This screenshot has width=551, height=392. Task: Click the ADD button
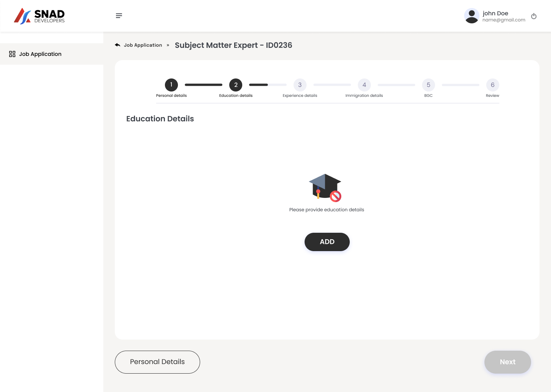pos(327,242)
